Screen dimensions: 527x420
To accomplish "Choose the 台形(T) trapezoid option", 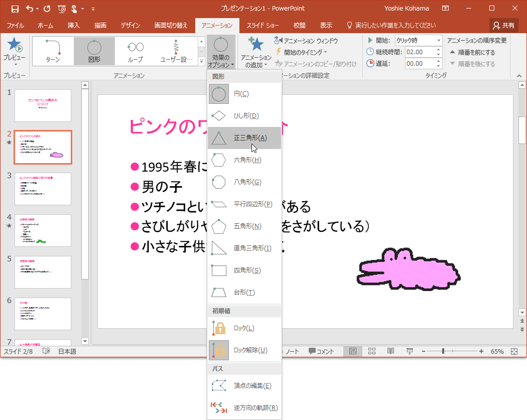I will [x=244, y=293].
